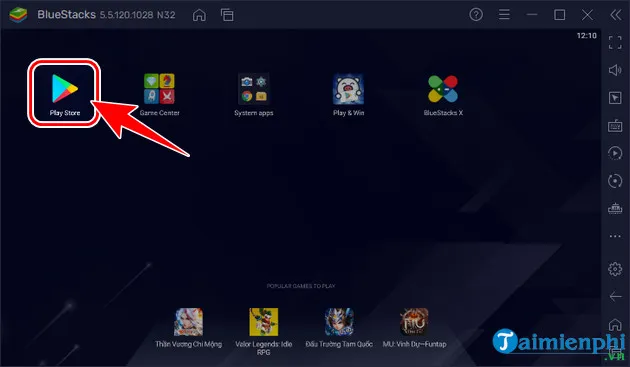Open keyboard controls editor icon
Viewport: 630px width, 367px height.
point(615,126)
